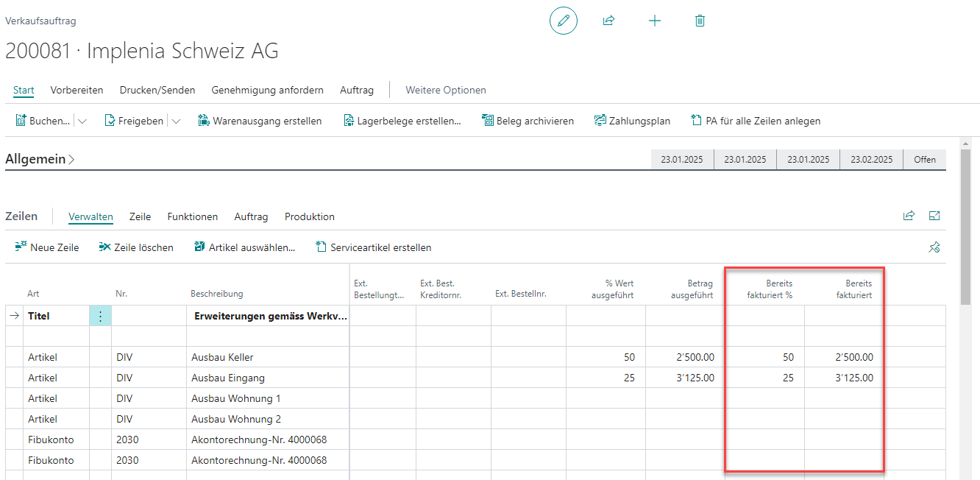Open Auftrag menu in Zeilen section
The height and width of the screenshot is (480, 980).
(251, 216)
